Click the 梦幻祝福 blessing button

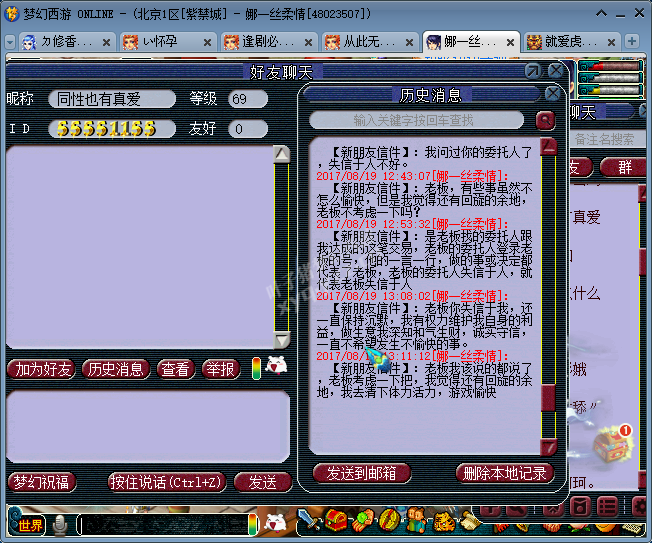42,482
